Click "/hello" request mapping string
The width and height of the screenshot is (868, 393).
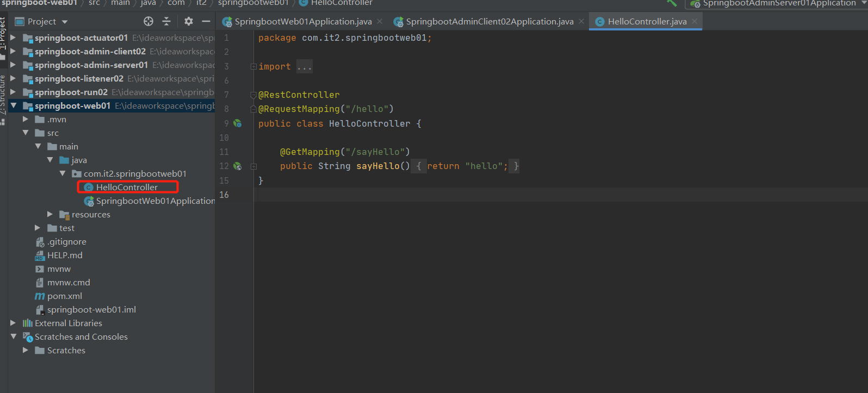click(x=367, y=109)
